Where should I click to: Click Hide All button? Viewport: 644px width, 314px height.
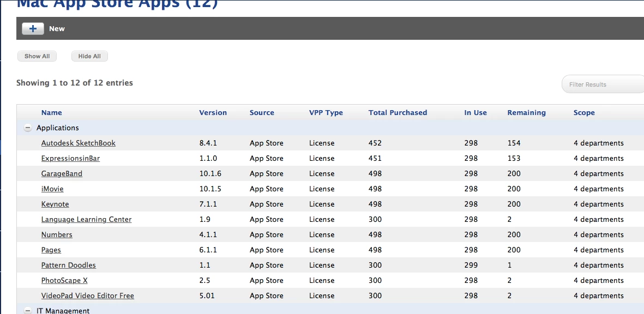click(89, 56)
